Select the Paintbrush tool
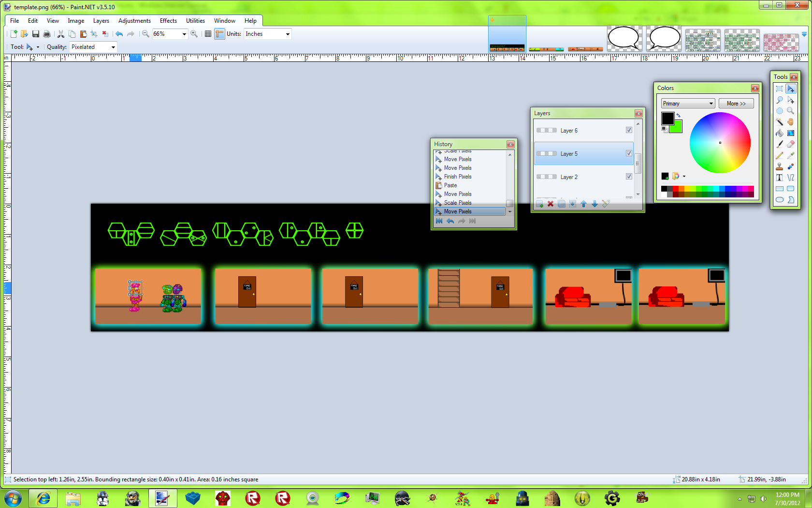 coord(780,144)
